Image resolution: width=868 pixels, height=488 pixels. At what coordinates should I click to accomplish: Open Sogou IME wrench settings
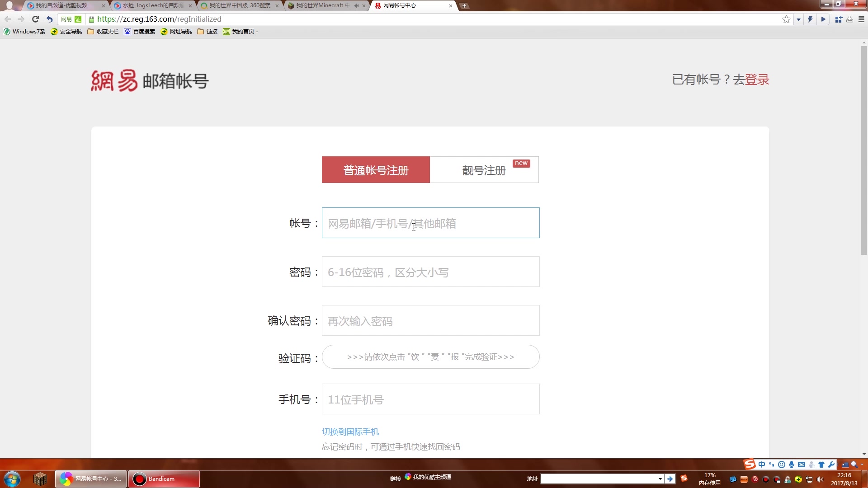pyautogui.click(x=831, y=465)
